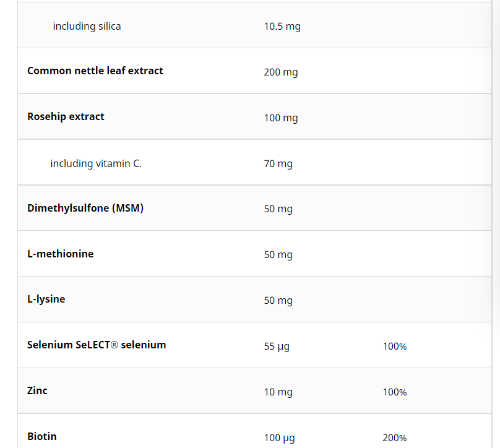The image size is (500, 448).
Task: Click the Zinc ingredient name
Action: tap(37, 390)
